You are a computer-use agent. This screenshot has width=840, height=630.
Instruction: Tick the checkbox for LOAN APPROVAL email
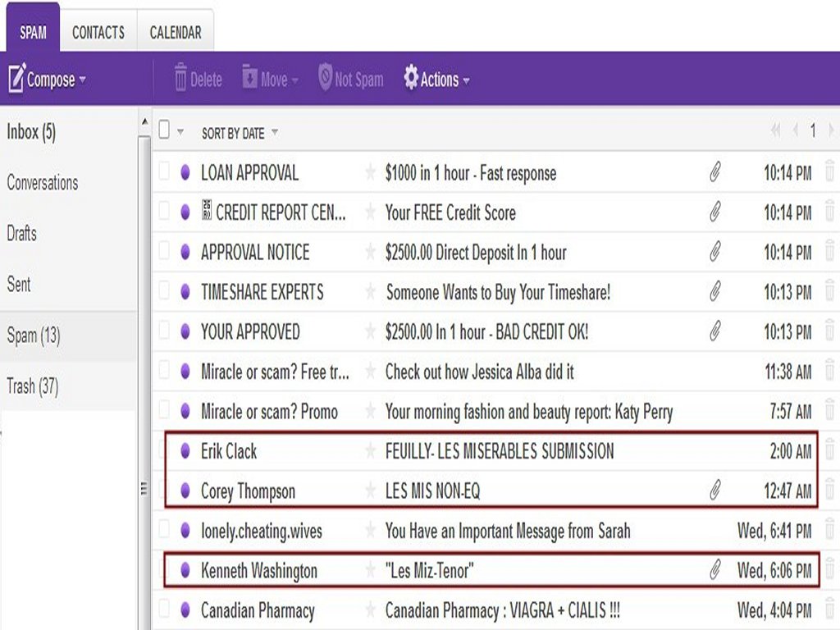(164, 172)
